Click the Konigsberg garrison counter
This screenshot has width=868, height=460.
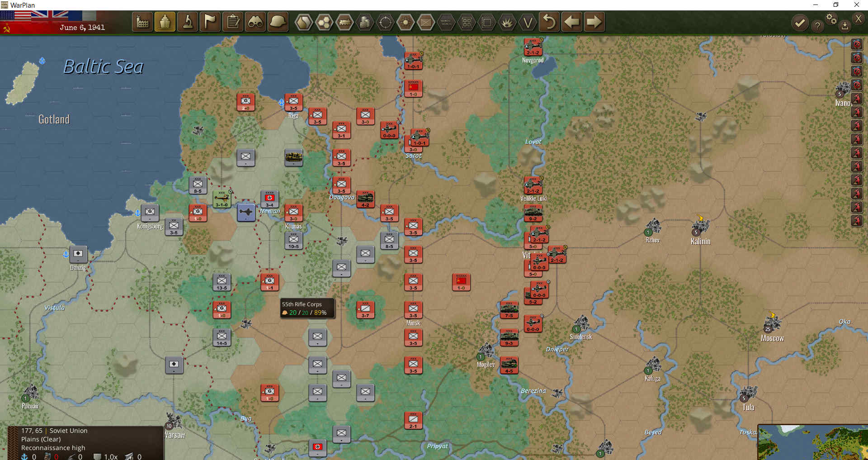click(150, 213)
